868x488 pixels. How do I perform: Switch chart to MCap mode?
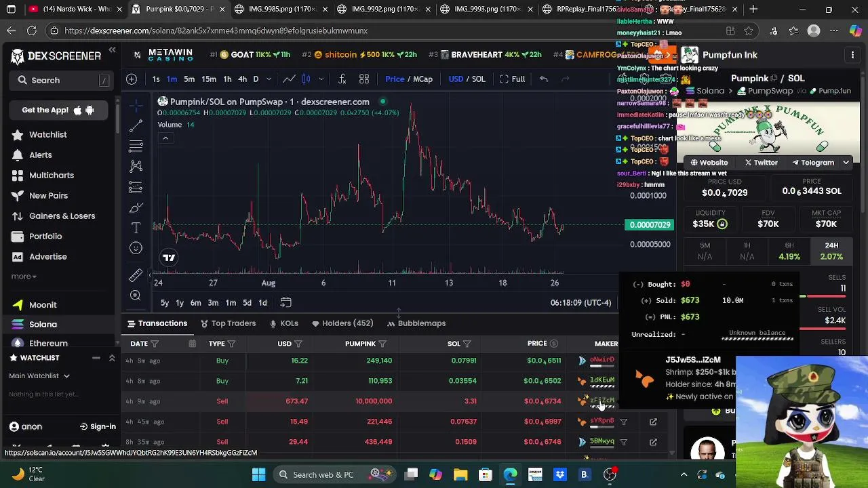423,79
